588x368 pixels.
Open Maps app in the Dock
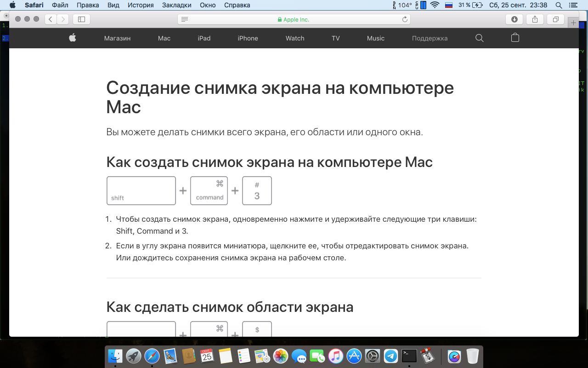point(262,356)
